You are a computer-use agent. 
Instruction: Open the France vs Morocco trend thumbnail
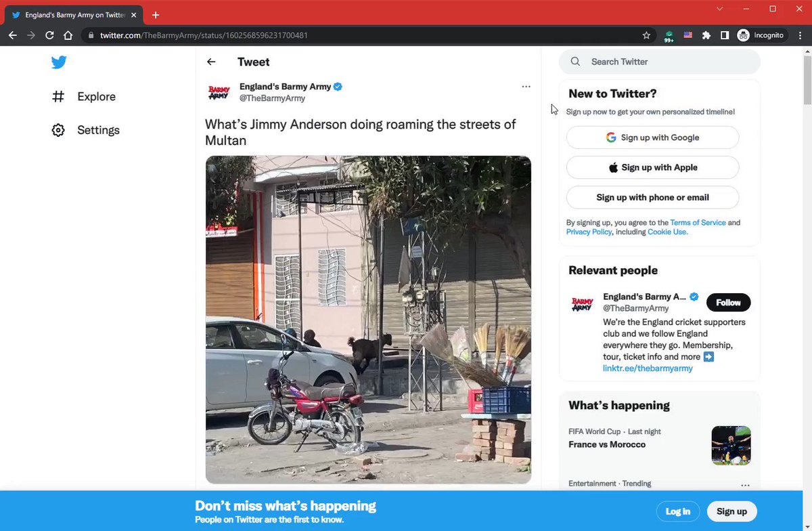pos(731,446)
